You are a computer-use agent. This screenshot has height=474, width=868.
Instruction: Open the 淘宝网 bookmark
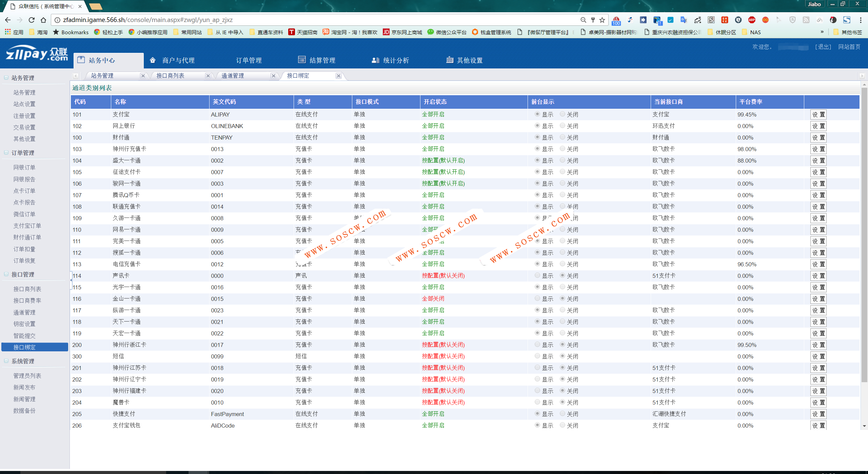click(350, 32)
